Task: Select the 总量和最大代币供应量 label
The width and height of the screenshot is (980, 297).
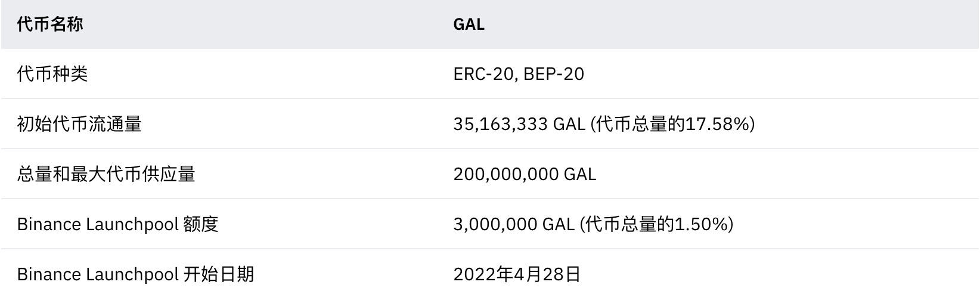Action: [x=106, y=174]
